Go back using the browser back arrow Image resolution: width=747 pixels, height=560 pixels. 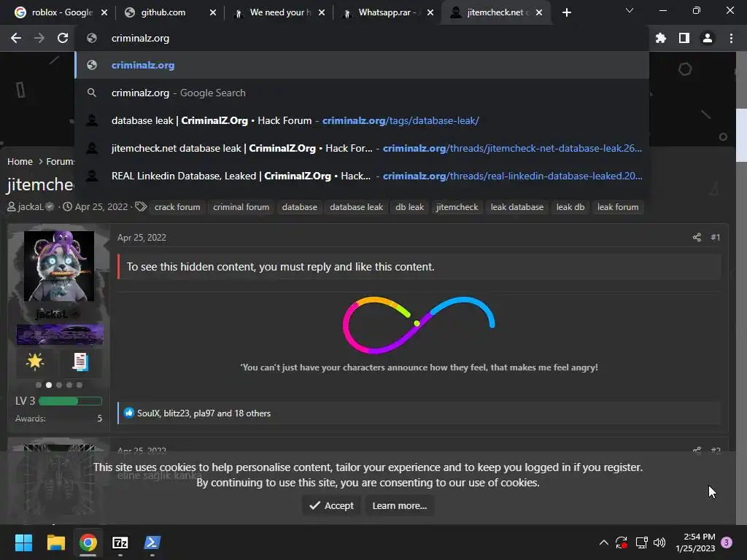coord(16,38)
